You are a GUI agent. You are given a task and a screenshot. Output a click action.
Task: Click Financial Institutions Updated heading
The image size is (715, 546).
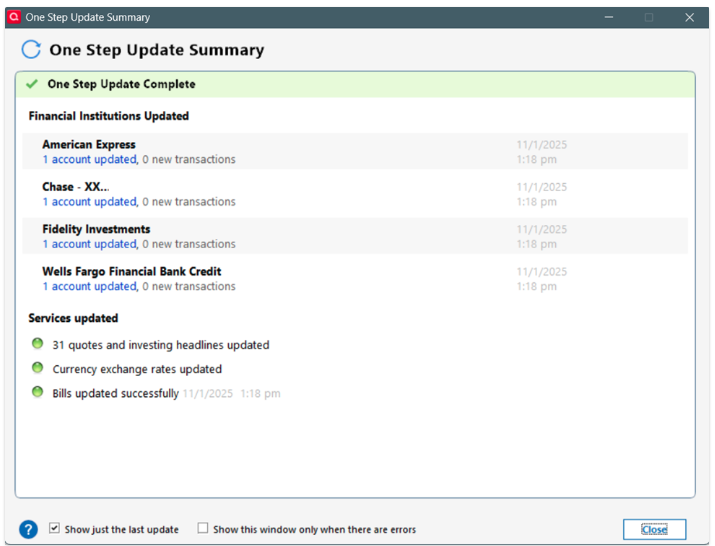pos(109,116)
